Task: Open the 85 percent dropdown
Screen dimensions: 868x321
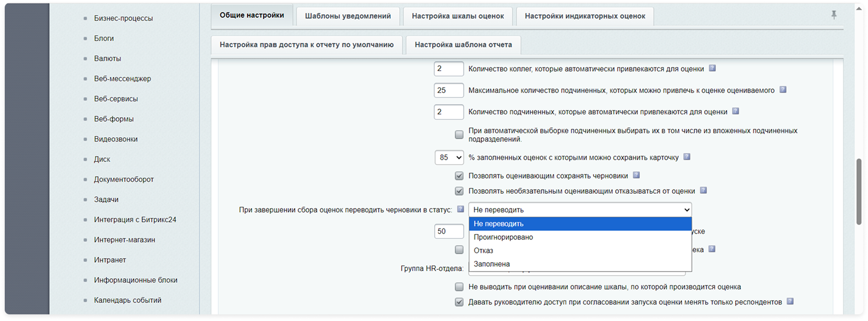Action: click(449, 157)
